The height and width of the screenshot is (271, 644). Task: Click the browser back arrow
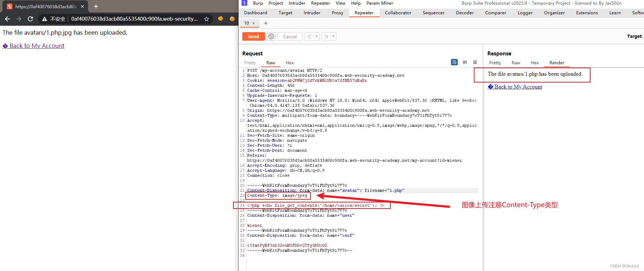point(7,19)
